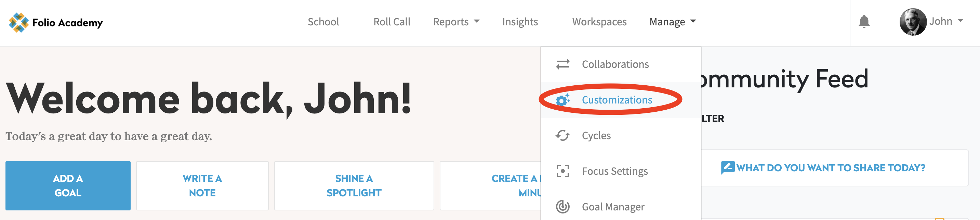Click Shine a Spotlight button
Viewport: 980px width, 220px height.
354,186
